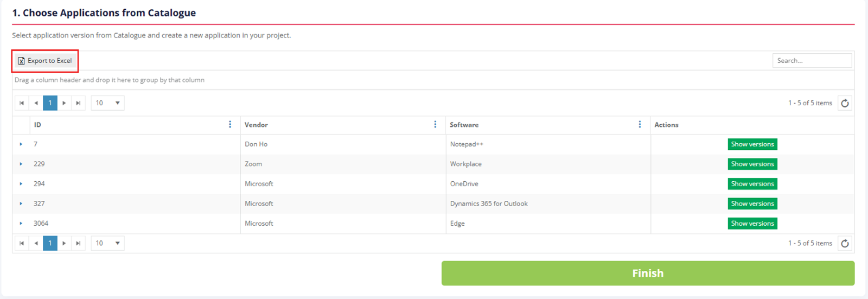Expand the Microsoft Edge row

(x=21, y=224)
